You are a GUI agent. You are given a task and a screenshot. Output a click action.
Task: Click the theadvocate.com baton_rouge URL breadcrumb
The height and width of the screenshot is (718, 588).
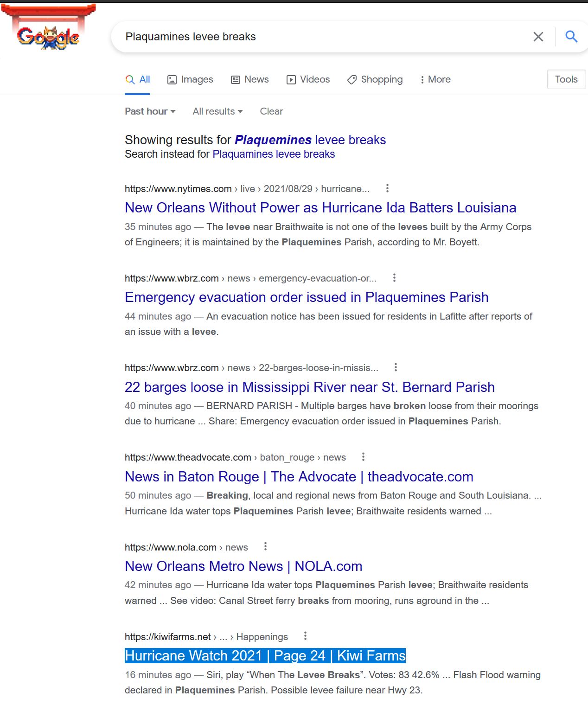[x=235, y=457]
